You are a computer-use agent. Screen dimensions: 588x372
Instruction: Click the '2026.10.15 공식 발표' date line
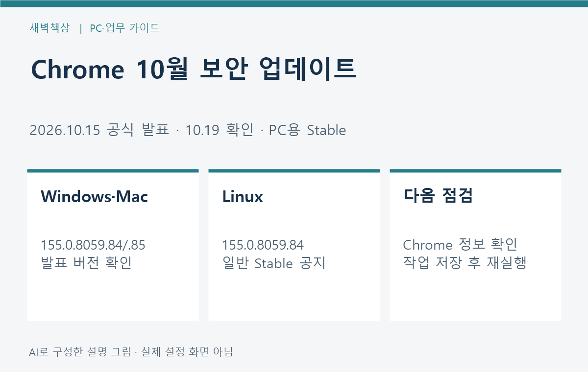click(x=99, y=130)
